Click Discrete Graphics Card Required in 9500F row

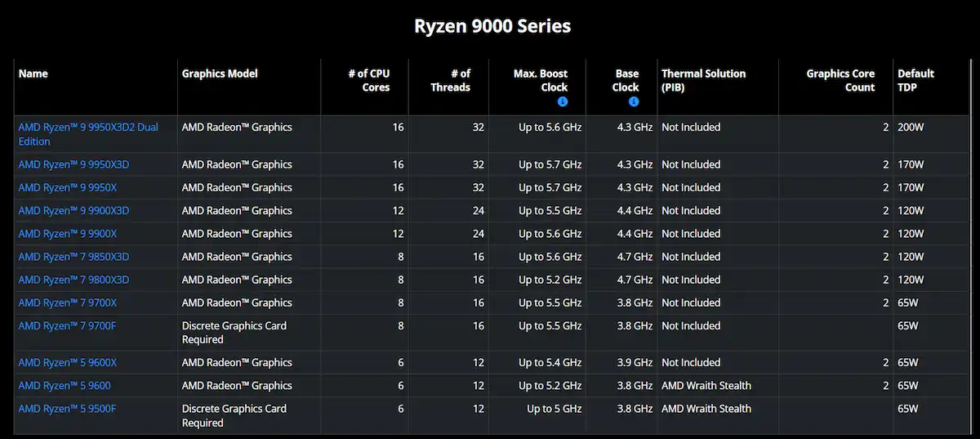(x=234, y=415)
